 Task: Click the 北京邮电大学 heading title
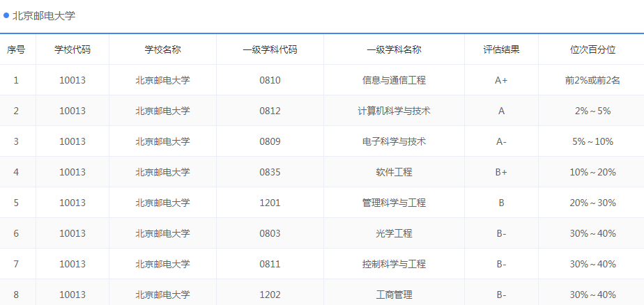click(44, 16)
